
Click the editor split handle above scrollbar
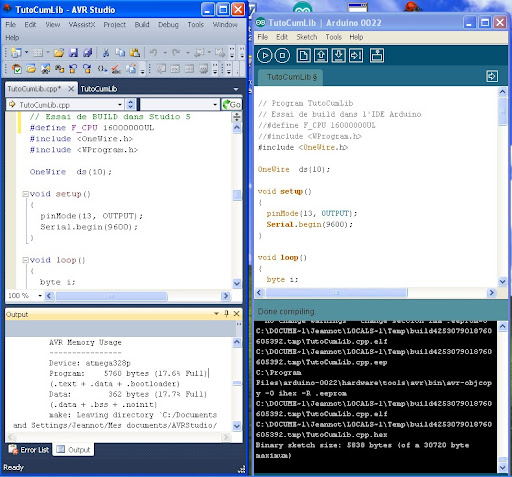pos(237,117)
